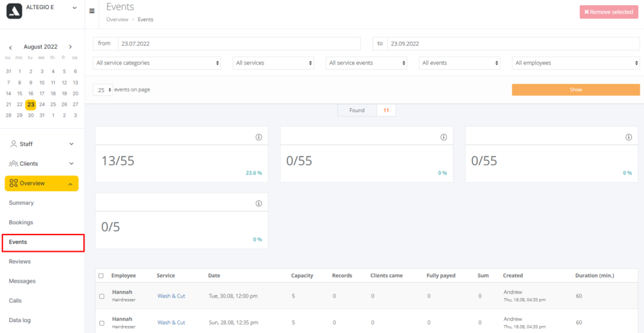
Task: Expand the Staff menu section
Action: click(x=71, y=144)
